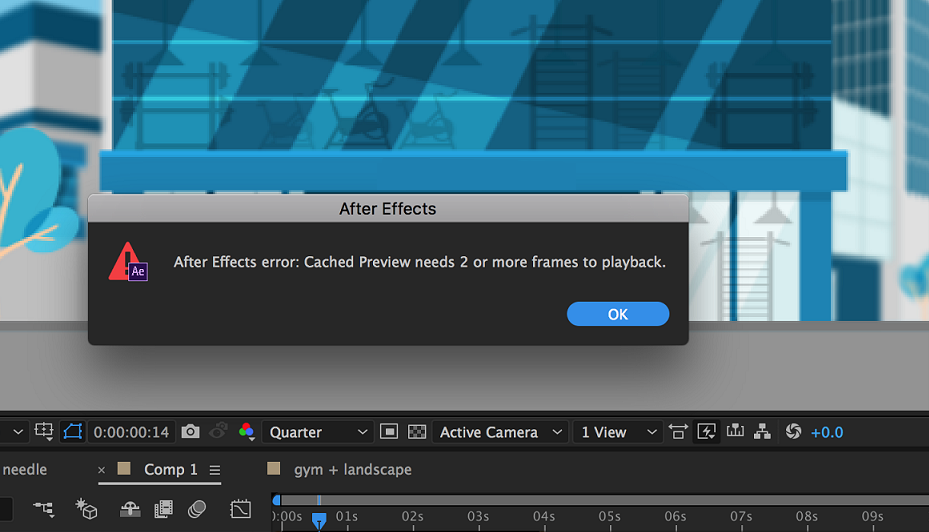Click the Reset Exposure icon
The image size is (929, 532).
[x=793, y=432]
